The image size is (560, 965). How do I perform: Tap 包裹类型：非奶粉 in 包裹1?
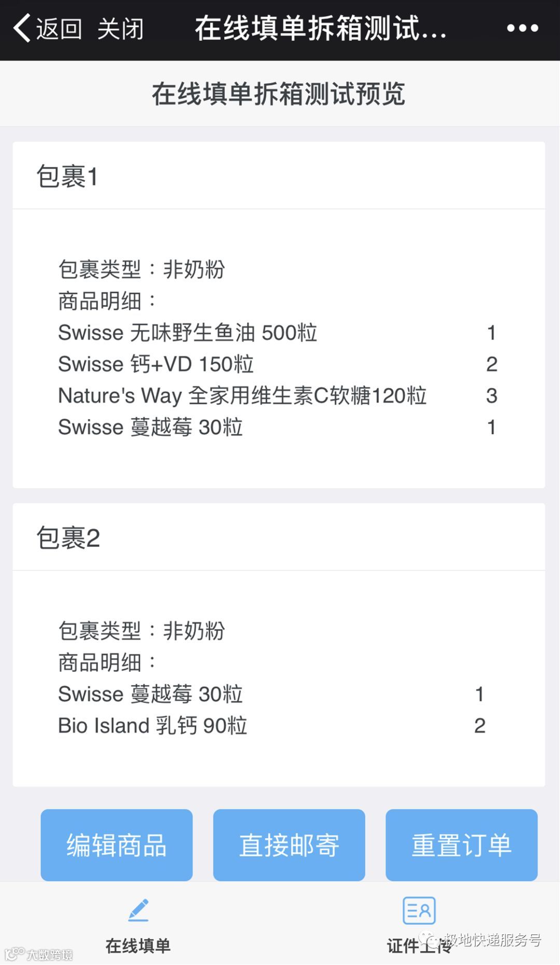(x=142, y=270)
